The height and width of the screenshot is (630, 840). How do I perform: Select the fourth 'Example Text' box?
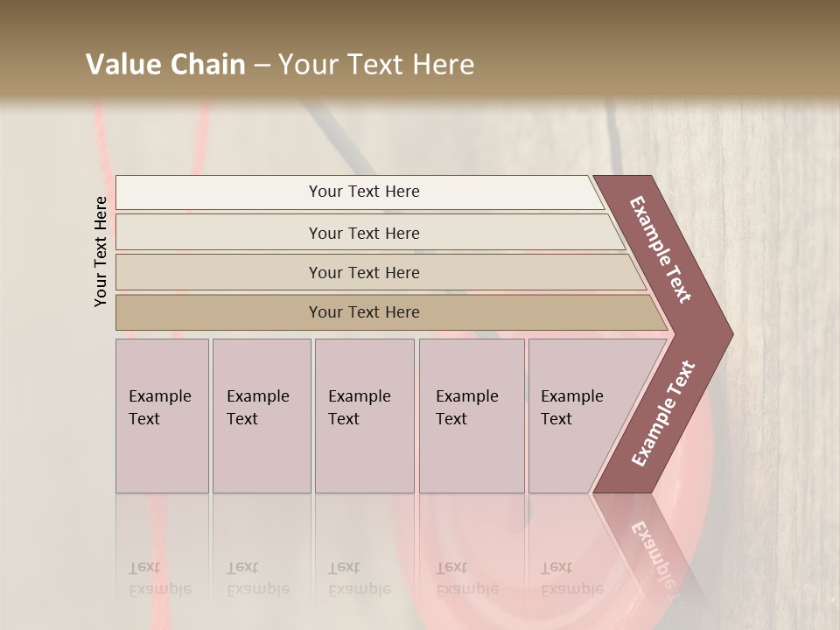pos(471,416)
